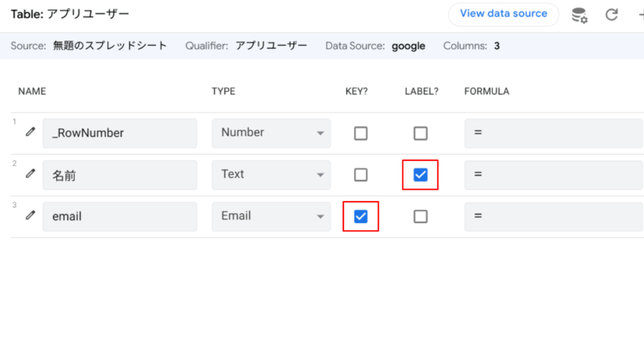Uncheck the KEY checkbox for email
644x362 pixels.
(x=360, y=216)
